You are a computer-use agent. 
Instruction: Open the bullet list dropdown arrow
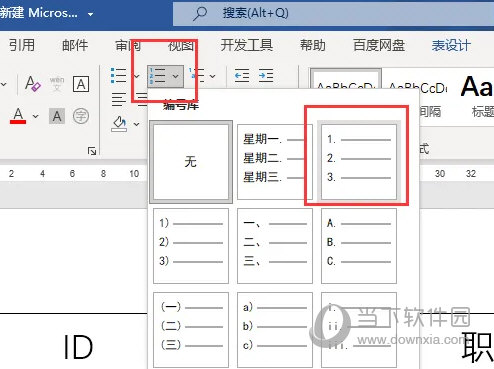[136, 76]
